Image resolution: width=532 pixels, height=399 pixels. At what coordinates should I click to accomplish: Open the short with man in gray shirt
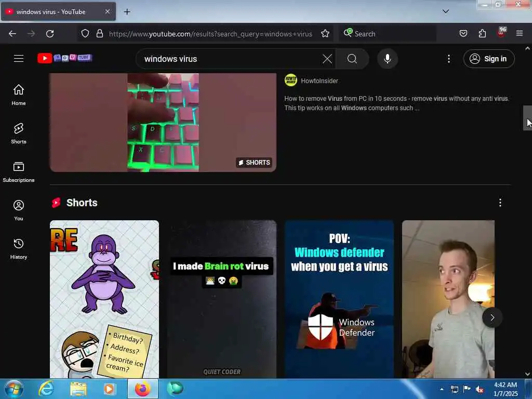click(448, 299)
